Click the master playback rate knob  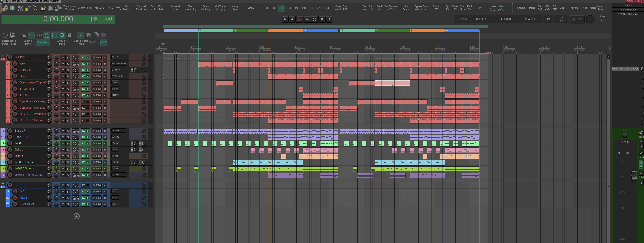click(590, 19)
